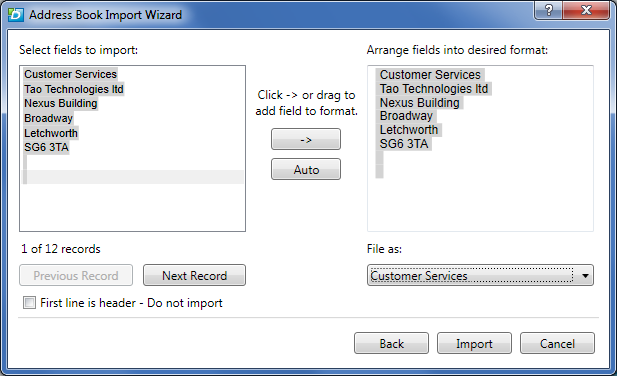Viewport: 617px width, 376px height.
Task: Close the Import Wizard dialog
Action: [586, 10]
